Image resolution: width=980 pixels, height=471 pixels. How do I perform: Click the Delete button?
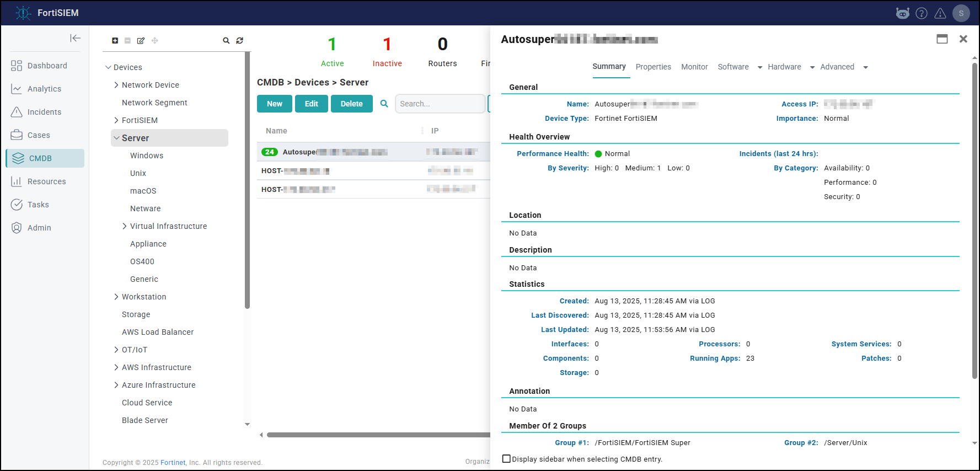[x=352, y=104]
